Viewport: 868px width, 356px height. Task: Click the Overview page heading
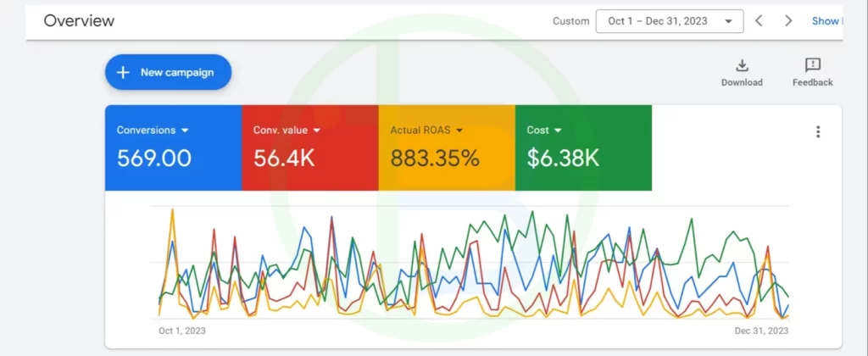(79, 21)
